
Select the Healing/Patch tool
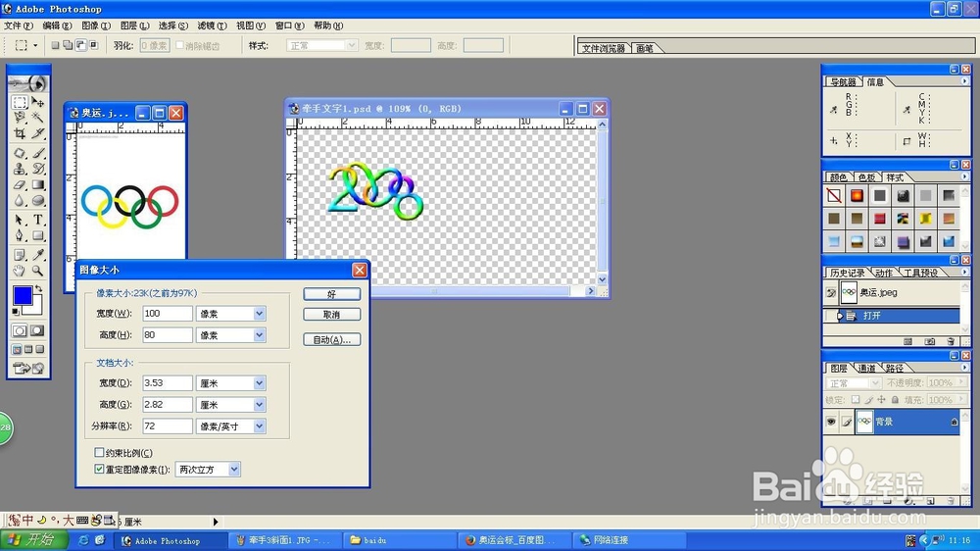tap(20, 153)
